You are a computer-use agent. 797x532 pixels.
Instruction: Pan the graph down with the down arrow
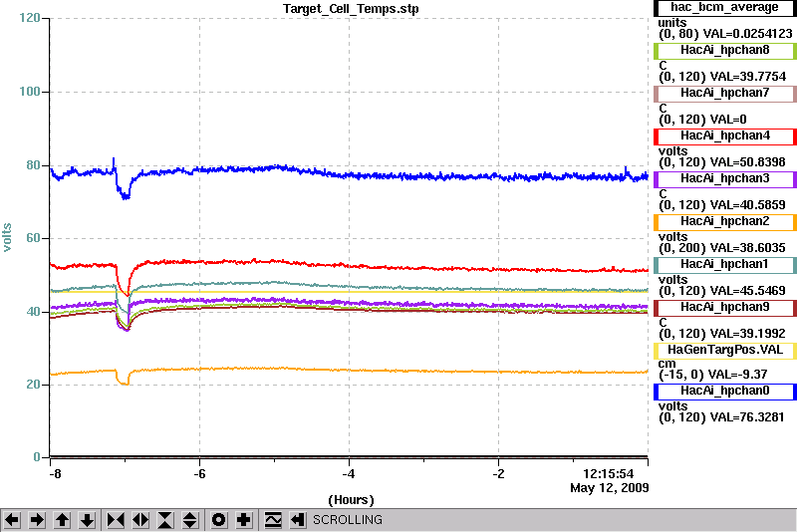click(87, 520)
